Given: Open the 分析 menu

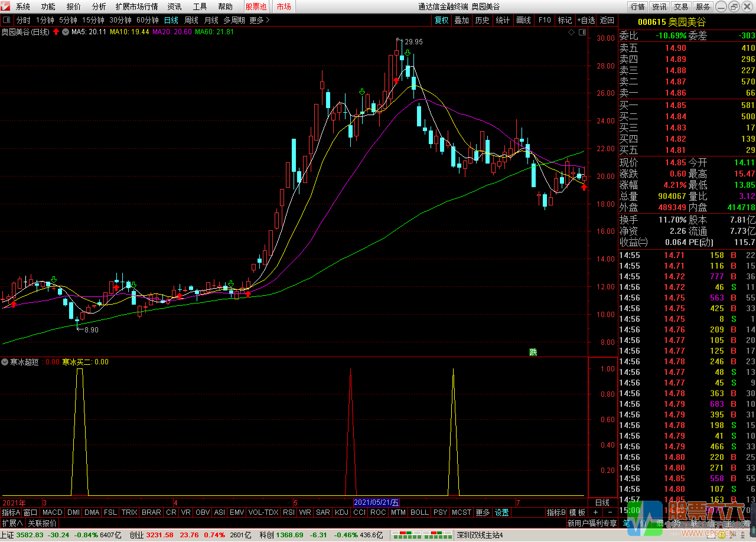Looking at the screenshot, I should point(99,6).
